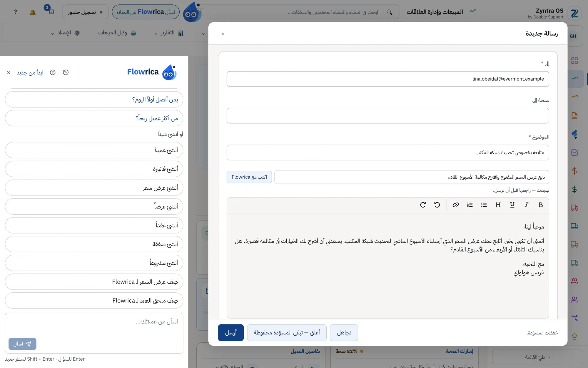This screenshot has width=588, height=368.
Task: Click أغلق — تبقى المسوّدة محفوظة
Action: click(287, 333)
